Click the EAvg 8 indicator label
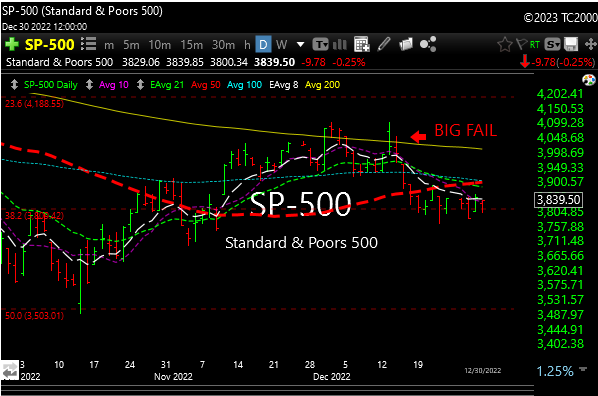 click(x=284, y=85)
